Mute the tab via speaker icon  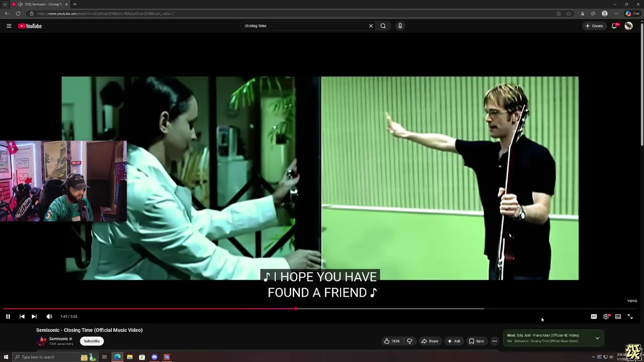(x=20, y=4)
